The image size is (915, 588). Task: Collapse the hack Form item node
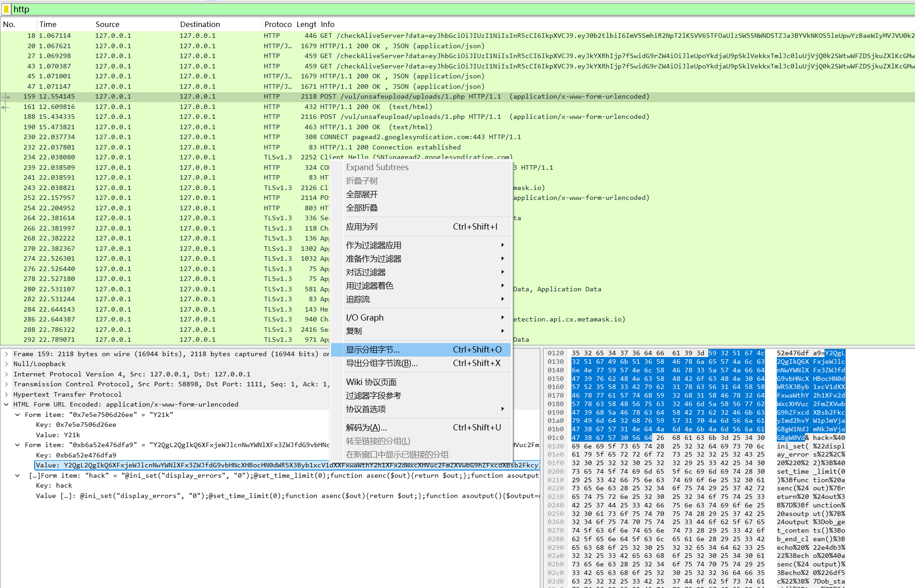[x=18, y=475]
